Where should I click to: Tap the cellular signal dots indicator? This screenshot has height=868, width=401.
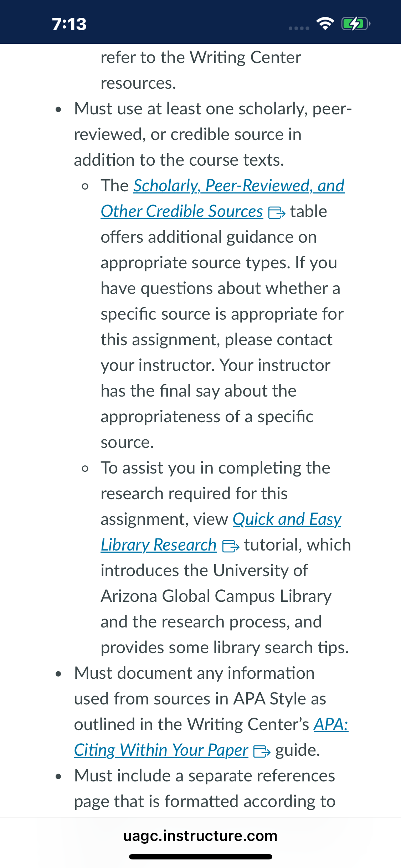click(x=299, y=28)
